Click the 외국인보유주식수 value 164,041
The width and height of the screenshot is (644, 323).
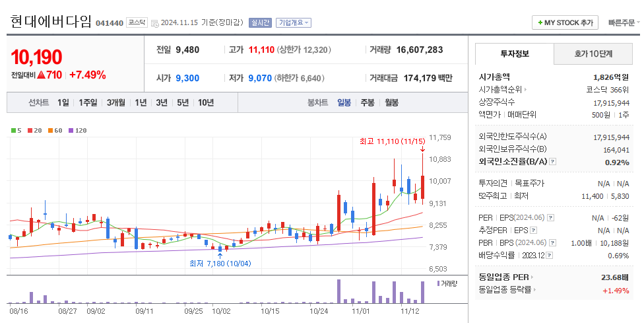pyautogui.click(x=616, y=150)
